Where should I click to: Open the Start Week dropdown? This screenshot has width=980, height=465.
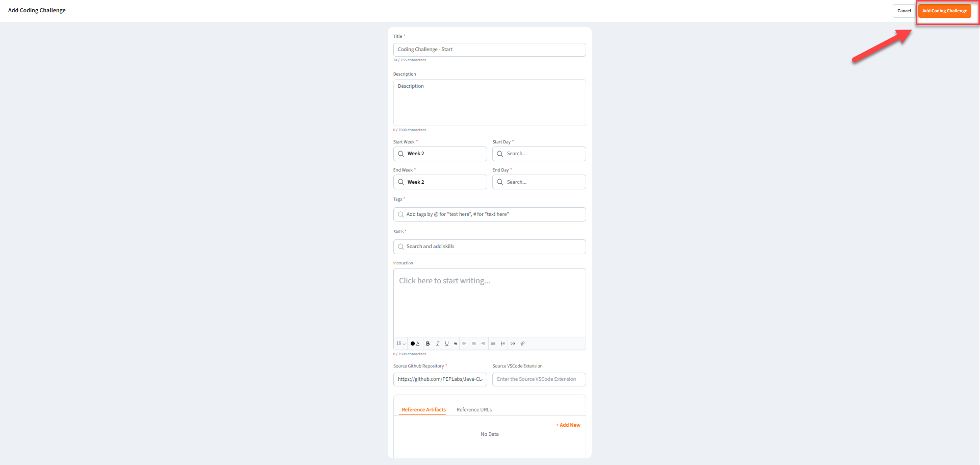[x=440, y=154]
